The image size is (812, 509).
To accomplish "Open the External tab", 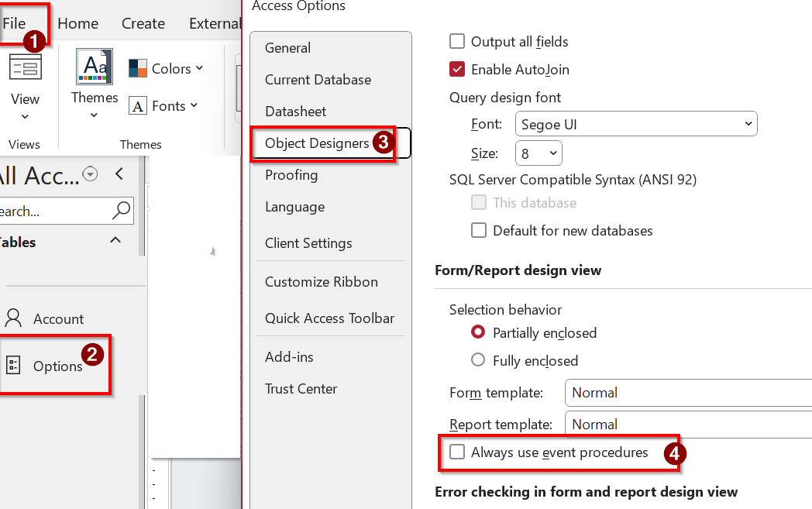I will coord(215,23).
